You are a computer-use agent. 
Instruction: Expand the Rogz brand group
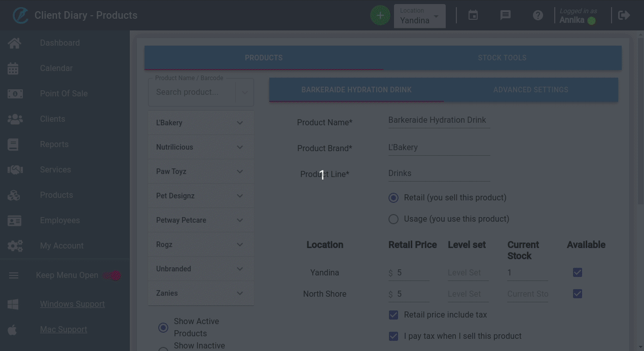click(201, 244)
